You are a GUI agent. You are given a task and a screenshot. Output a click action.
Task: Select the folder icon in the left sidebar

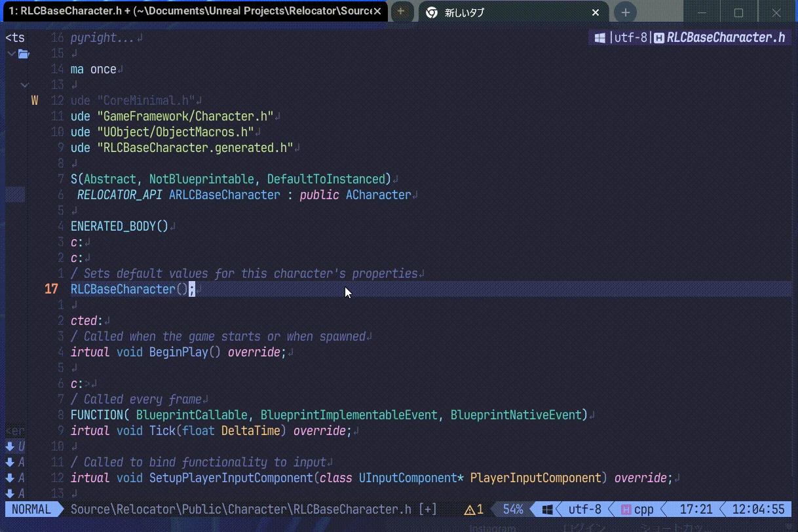point(24,54)
